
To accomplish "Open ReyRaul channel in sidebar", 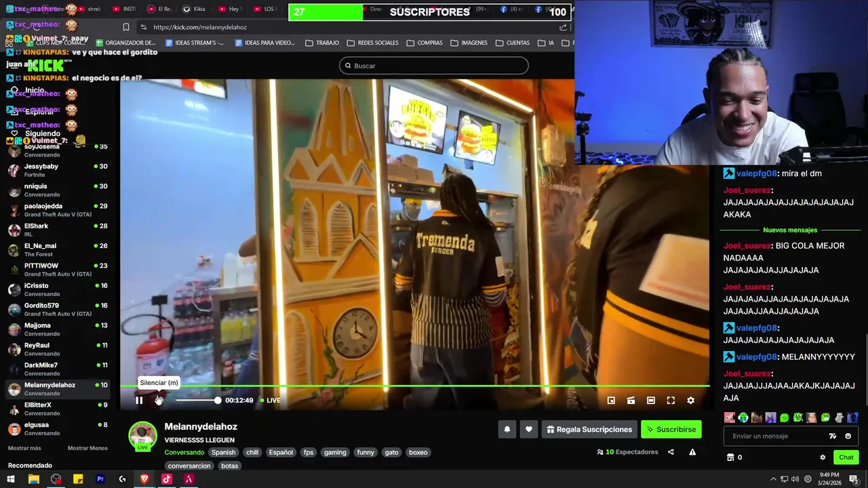I will pos(58,349).
